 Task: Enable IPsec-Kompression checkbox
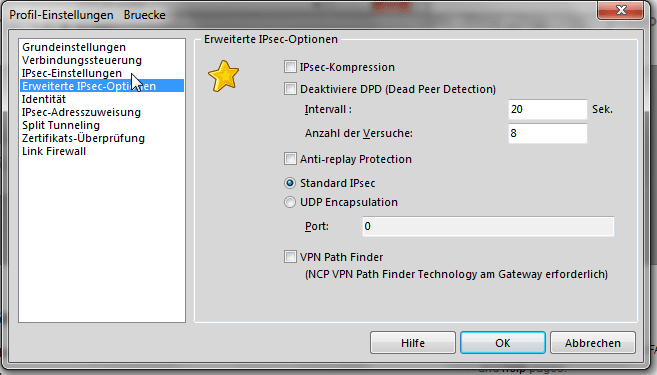pos(290,67)
